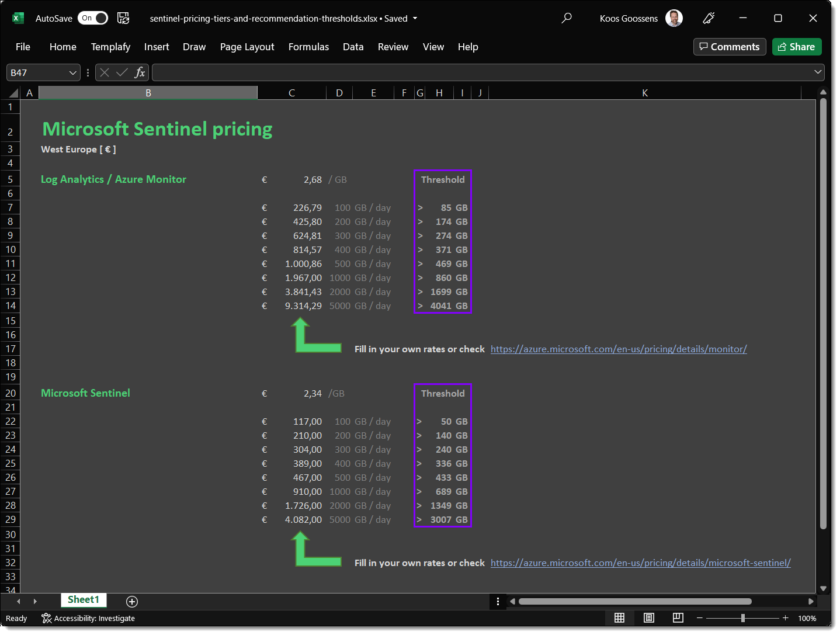840x635 pixels.
Task: Click the Sheet1 sheet tab
Action: (x=84, y=600)
